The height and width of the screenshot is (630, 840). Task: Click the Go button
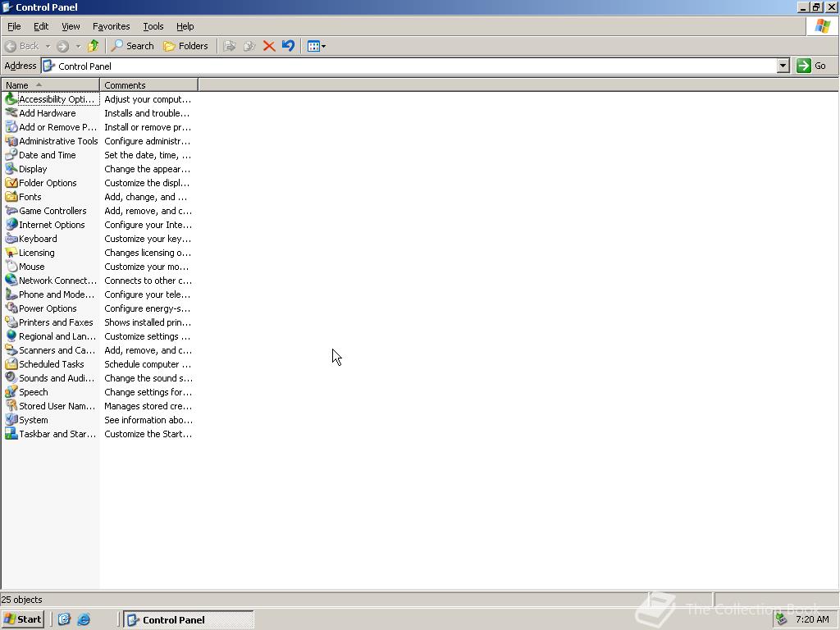pyautogui.click(x=811, y=66)
